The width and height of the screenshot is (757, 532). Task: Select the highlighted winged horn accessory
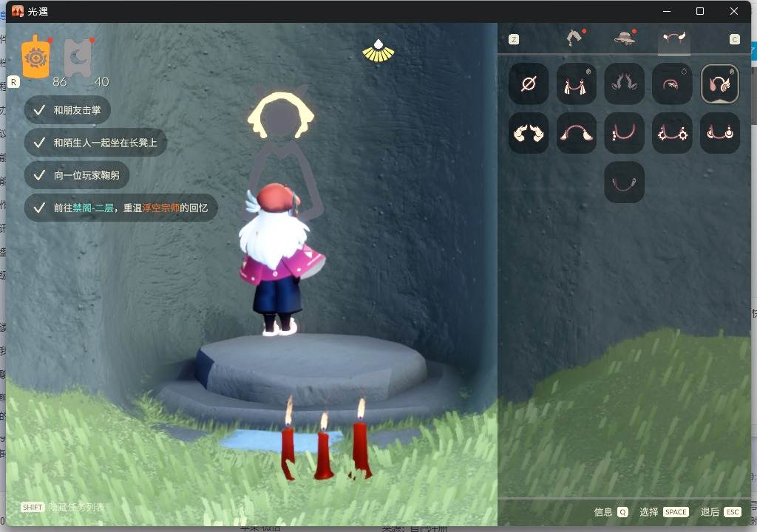tap(720, 83)
